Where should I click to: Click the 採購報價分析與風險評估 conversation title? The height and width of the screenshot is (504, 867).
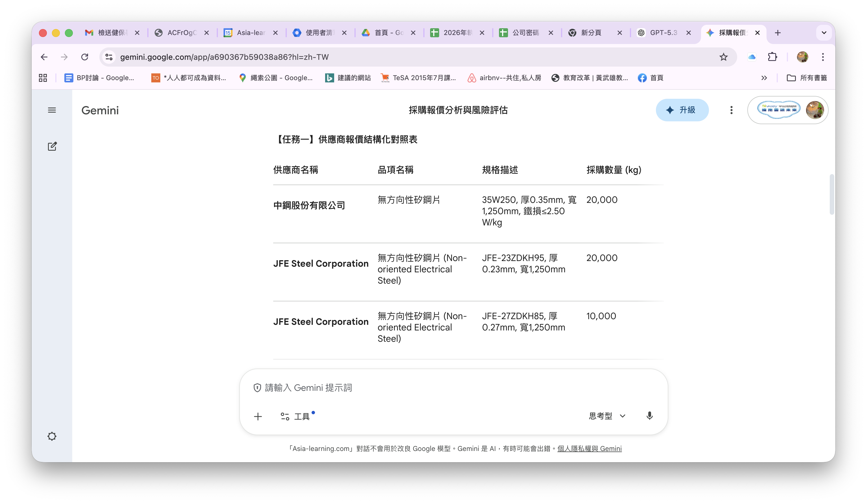(458, 110)
